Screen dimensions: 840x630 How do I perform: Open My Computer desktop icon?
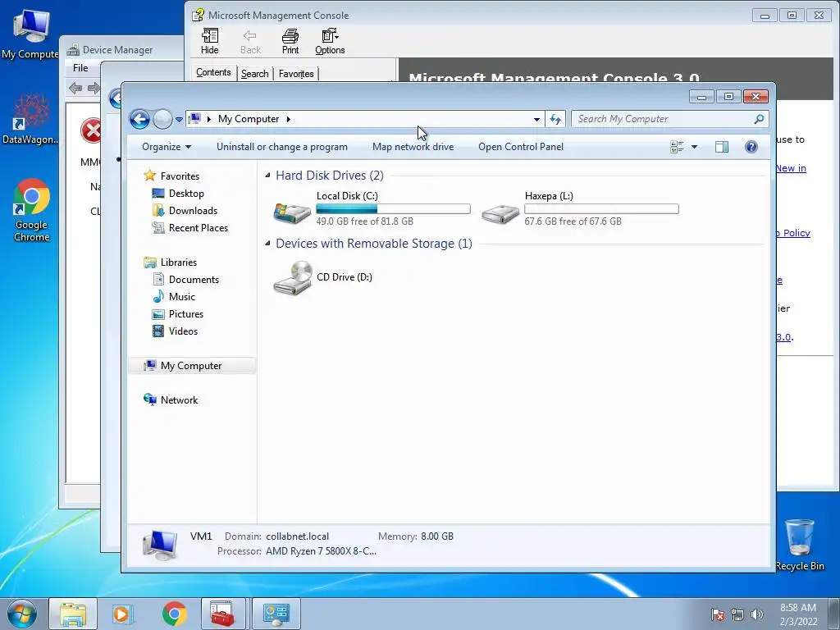pos(30,33)
